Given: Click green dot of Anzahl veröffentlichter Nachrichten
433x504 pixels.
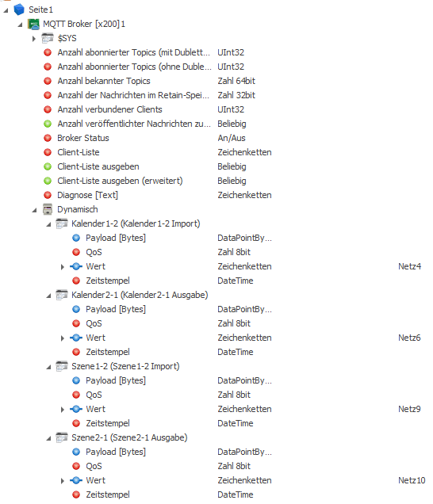Looking at the screenshot, I should click(x=48, y=124).
